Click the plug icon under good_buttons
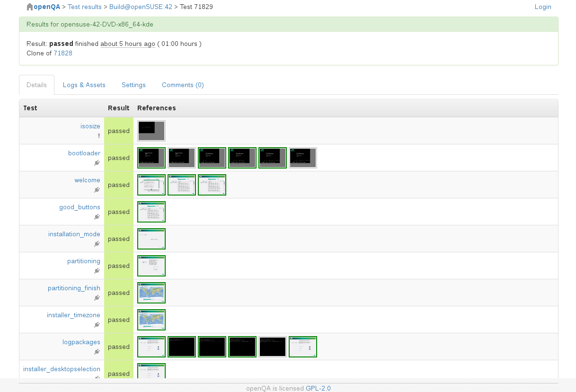 coord(97,217)
